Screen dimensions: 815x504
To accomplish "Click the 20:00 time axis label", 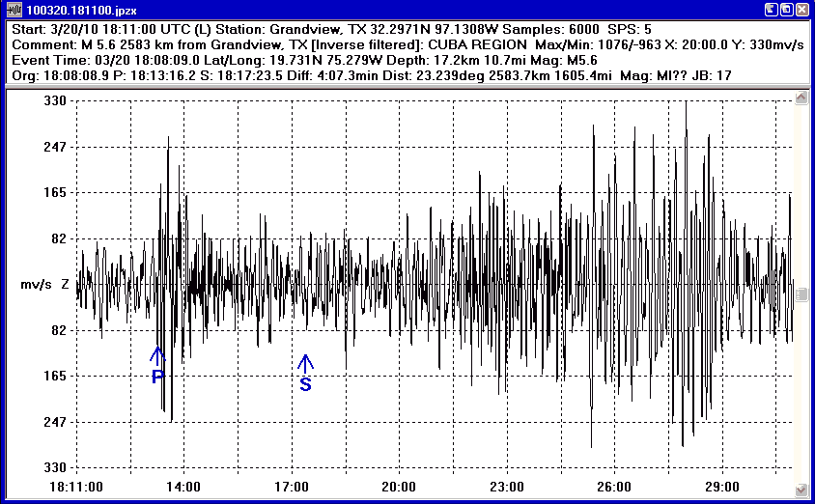I will point(399,487).
